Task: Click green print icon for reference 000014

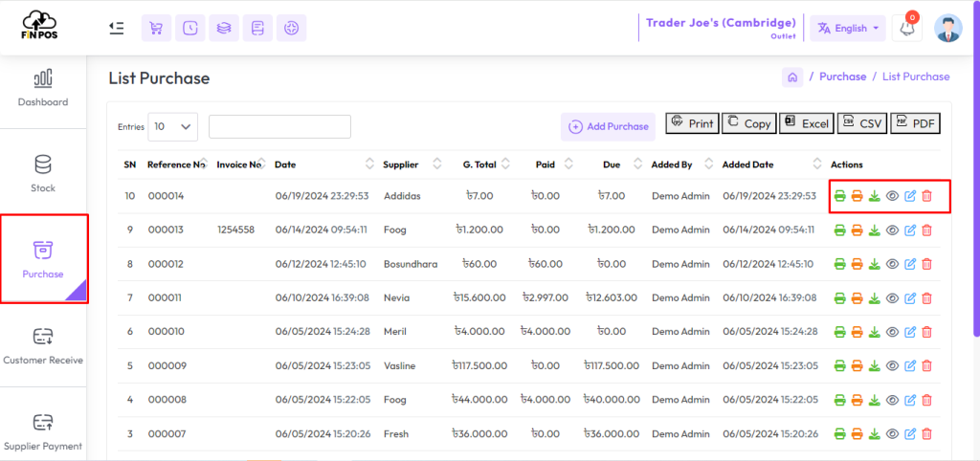Action: (840, 196)
